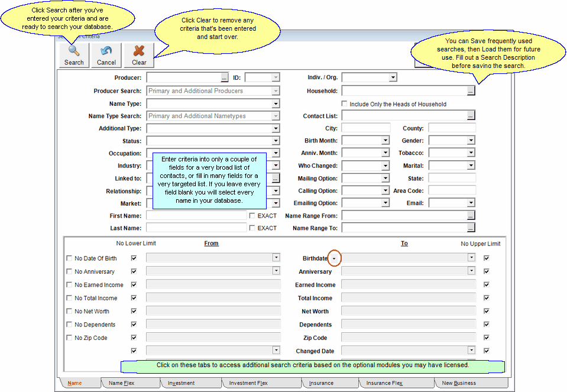The height and width of the screenshot is (392, 567).
Task: Switch to the Insurance tab
Action: 329,383
